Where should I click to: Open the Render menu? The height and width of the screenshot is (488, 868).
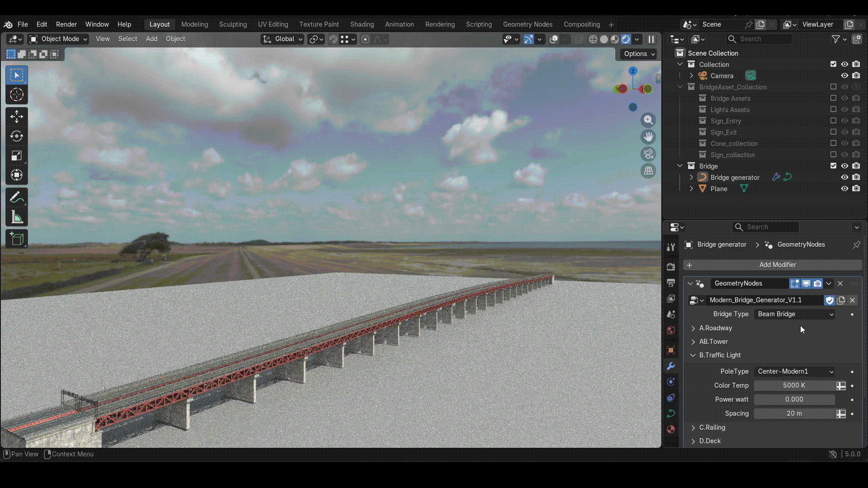(66, 24)
